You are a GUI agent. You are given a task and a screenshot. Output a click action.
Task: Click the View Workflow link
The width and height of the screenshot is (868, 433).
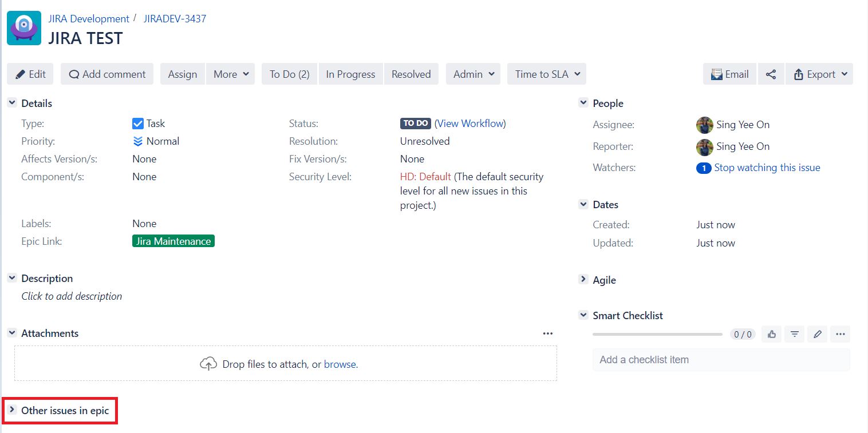(x=471, y=124)
